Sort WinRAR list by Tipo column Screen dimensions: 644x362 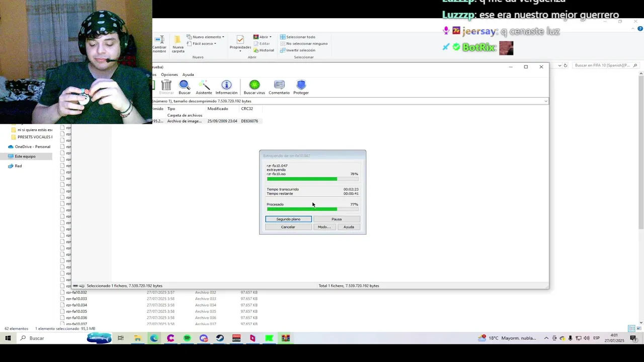tap(171, 109)
